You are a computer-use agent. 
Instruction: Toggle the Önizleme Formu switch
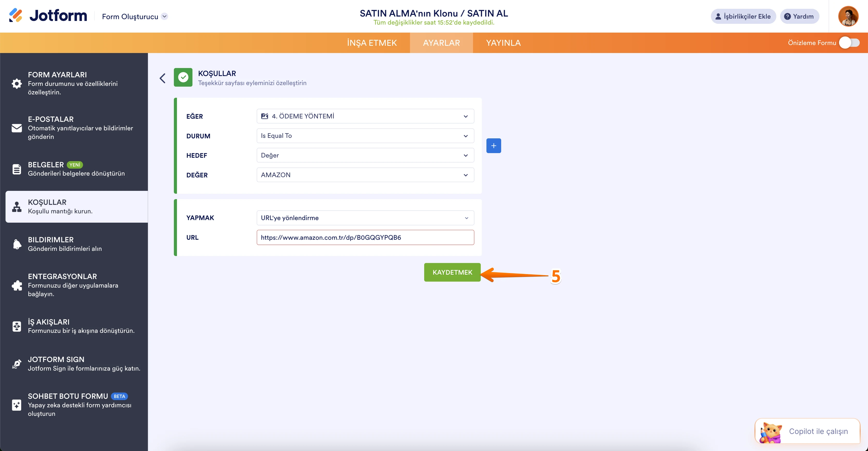pos(849,43)
